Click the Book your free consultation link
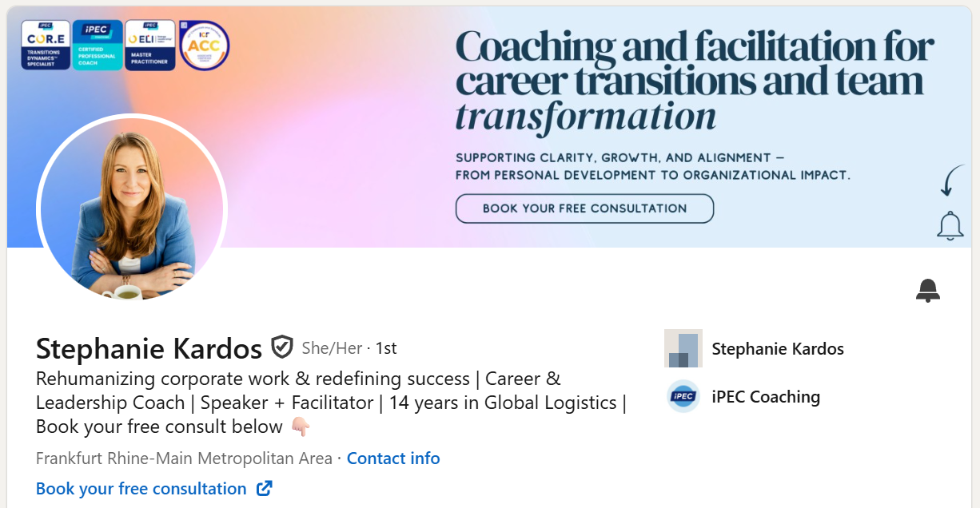Viewport: 980px width, 508px height. tap(142, 488)
